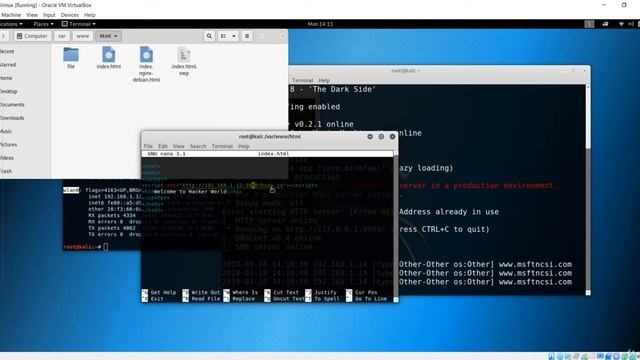Open VirtualBox Machine menu
This screenshot has height=360, width=640.
pos(11,15)
